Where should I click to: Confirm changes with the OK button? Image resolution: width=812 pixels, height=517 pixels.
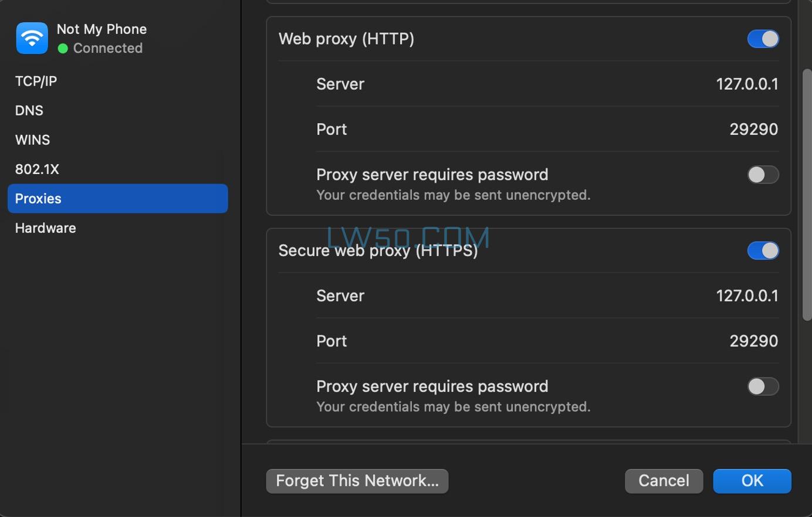click(752, 481)
